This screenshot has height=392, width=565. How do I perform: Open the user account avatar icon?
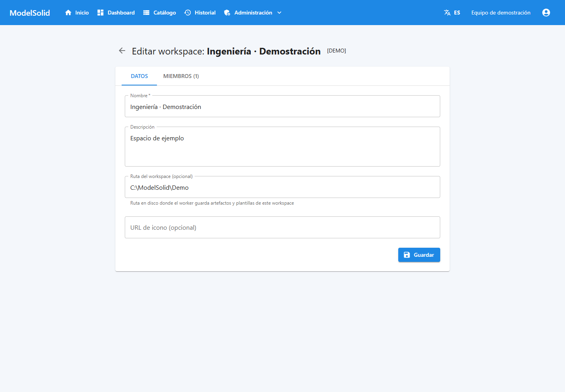click(546, 13)
